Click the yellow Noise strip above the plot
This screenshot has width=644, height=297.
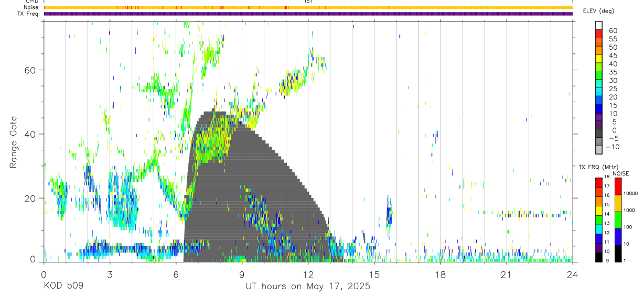tap(308, 7)
